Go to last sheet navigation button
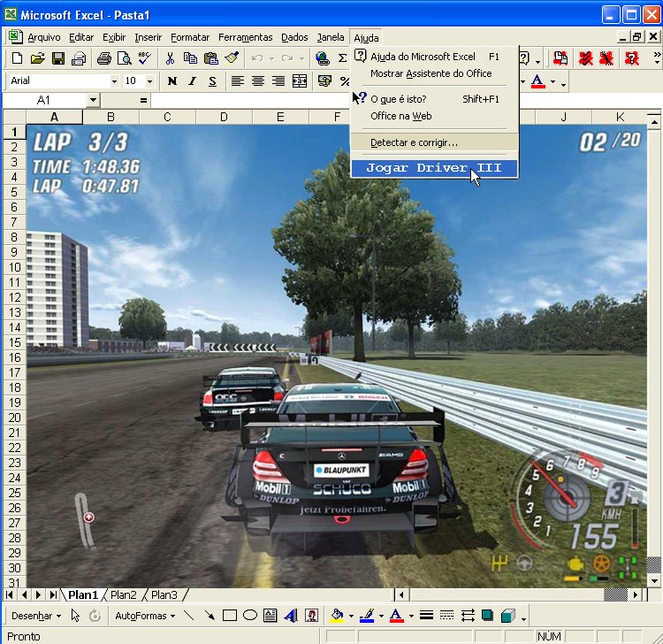This screenshot has width=663, height=644. (x=53, y=595)
